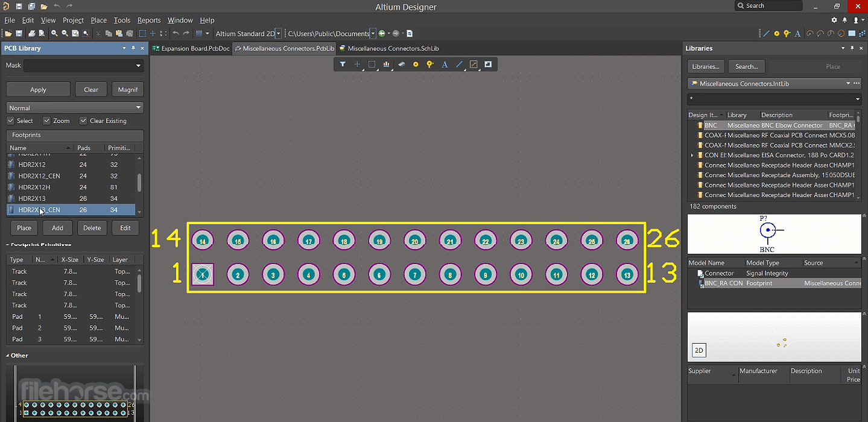Screen dimensions: 868x422
Task: Switch to Miscellaneous Connectors.SchLib tab
Action: pos(388,48)
